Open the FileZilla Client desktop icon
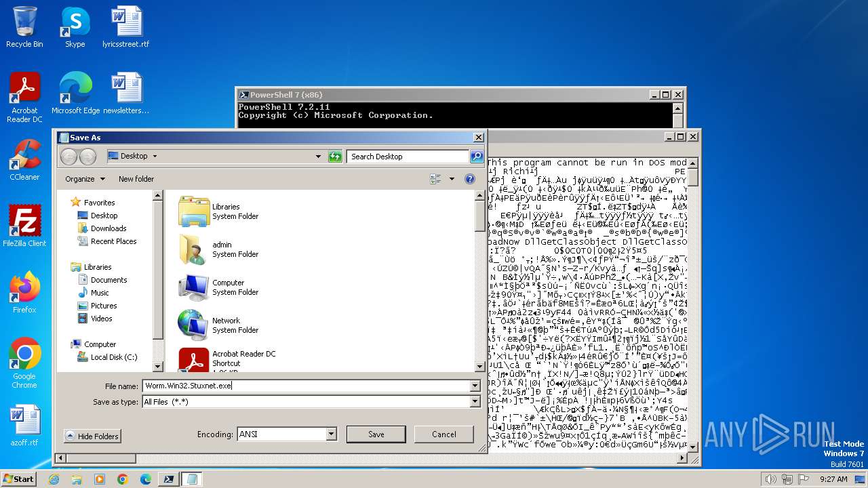 [24, 226]
